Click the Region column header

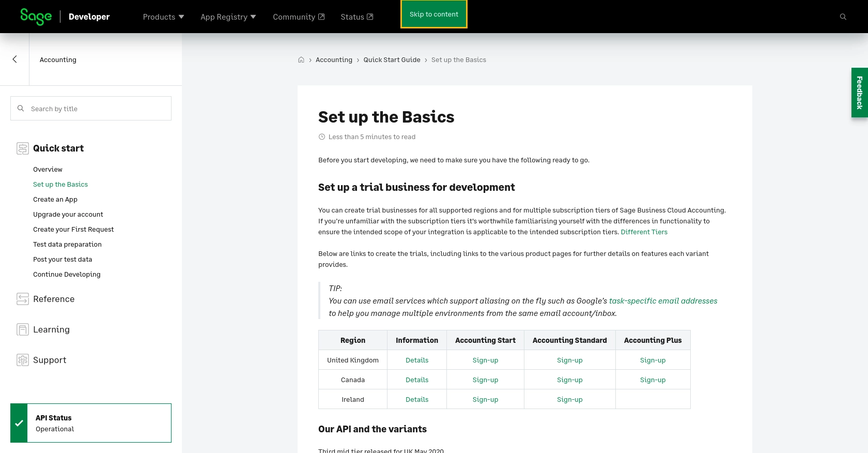353,340
